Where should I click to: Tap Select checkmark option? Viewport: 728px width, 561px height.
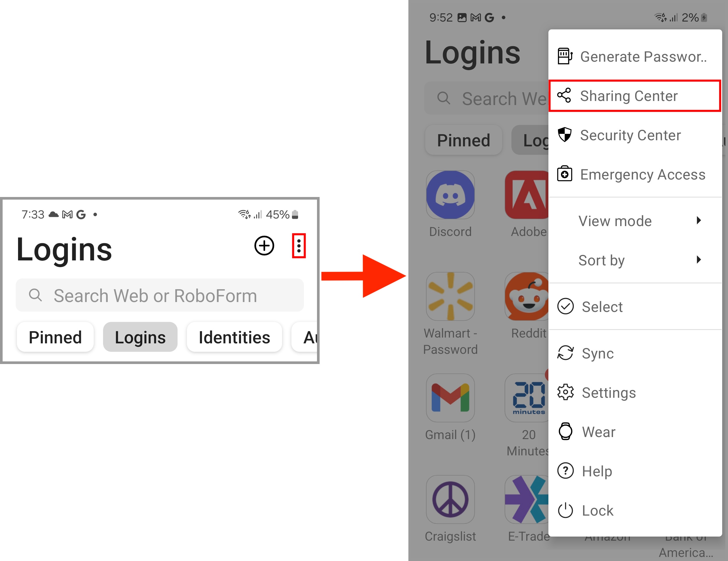635,306
